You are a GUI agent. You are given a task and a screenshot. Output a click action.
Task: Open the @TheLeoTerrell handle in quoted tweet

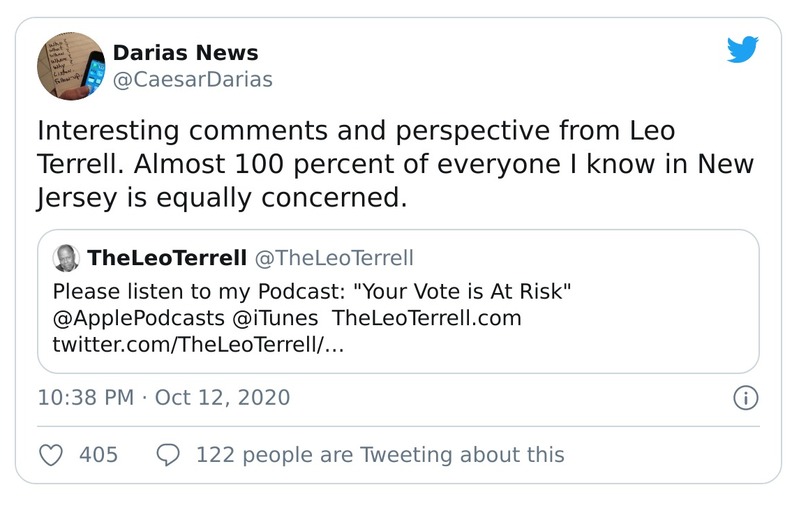point(335,258)
